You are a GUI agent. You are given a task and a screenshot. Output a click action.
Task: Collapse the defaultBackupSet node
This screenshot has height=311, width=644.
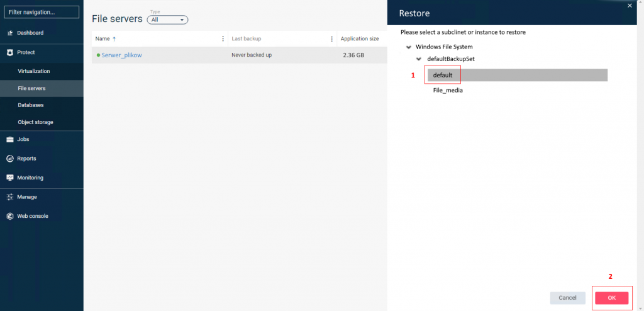click(419, 59)
